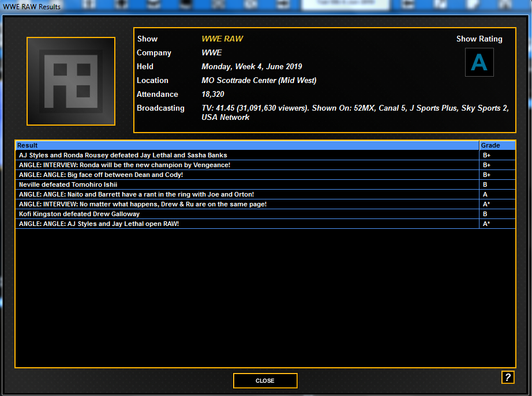Image resolution: width=532 pixels, height=396 pixels.
Task: Click the B grade of the Neville row
Action: 485,184
